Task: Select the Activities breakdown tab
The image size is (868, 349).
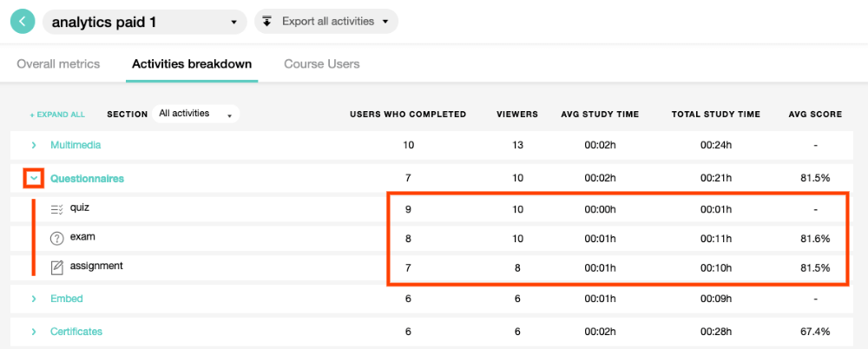Action: pyautogui.click(x=192, y=64)
